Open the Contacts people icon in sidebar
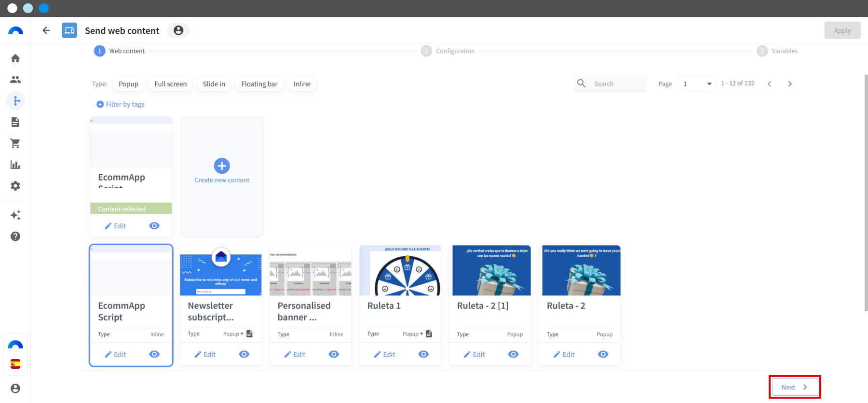The height and width of the screenshot is (403, 868). 15,80
